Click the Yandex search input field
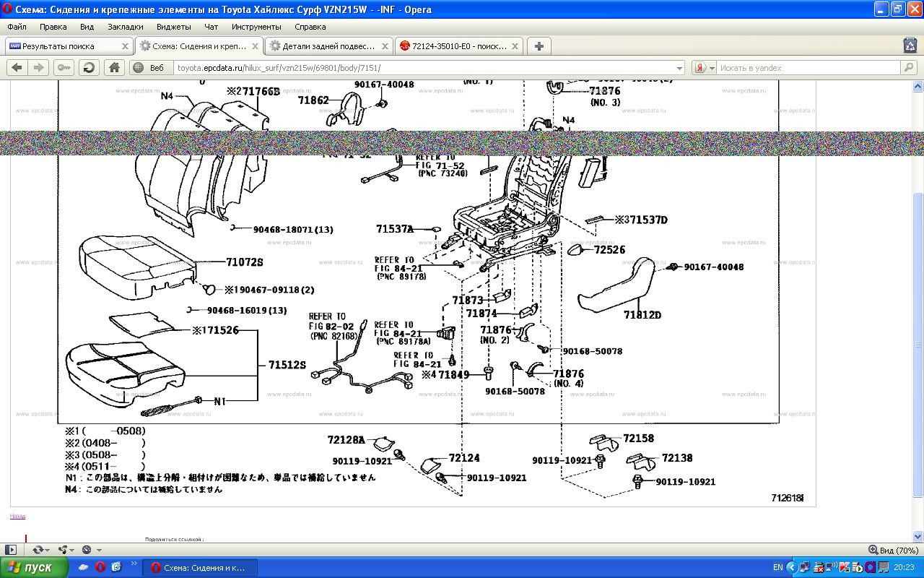 coord(808,68)
